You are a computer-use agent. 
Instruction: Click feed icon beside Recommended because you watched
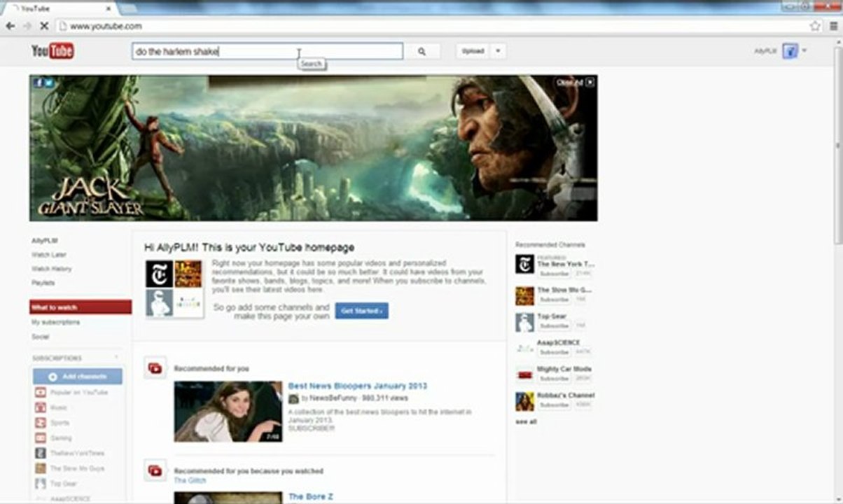coord(155,470)
